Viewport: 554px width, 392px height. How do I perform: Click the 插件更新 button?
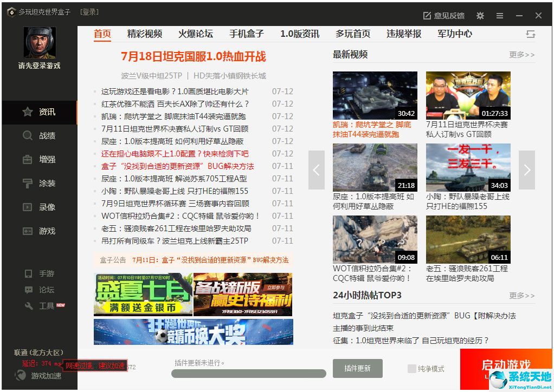click(357, 368)
